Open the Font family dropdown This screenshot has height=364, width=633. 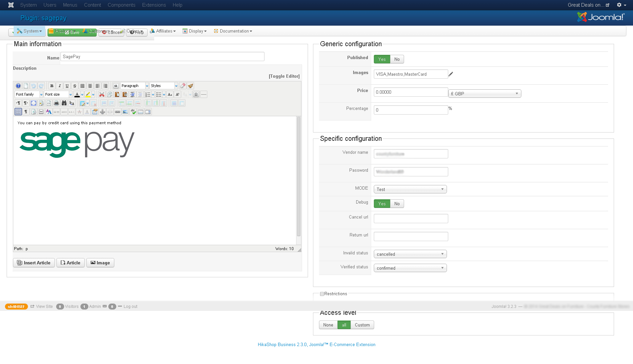(29, 94)
